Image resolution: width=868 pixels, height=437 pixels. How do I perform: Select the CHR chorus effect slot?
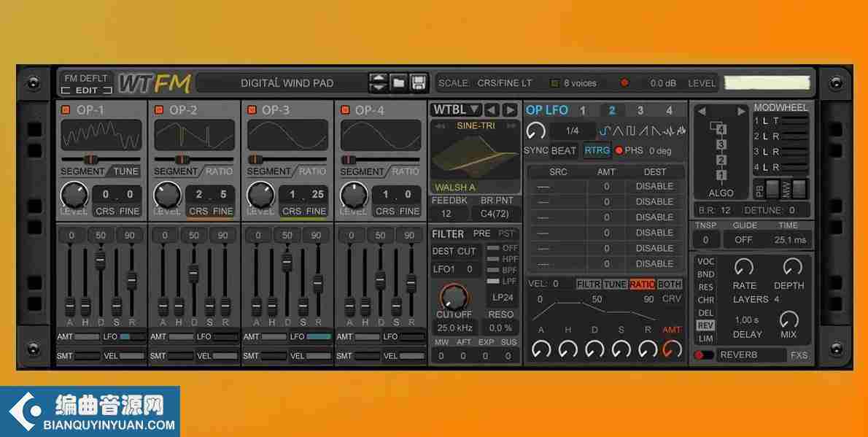(x=706, y=300)
